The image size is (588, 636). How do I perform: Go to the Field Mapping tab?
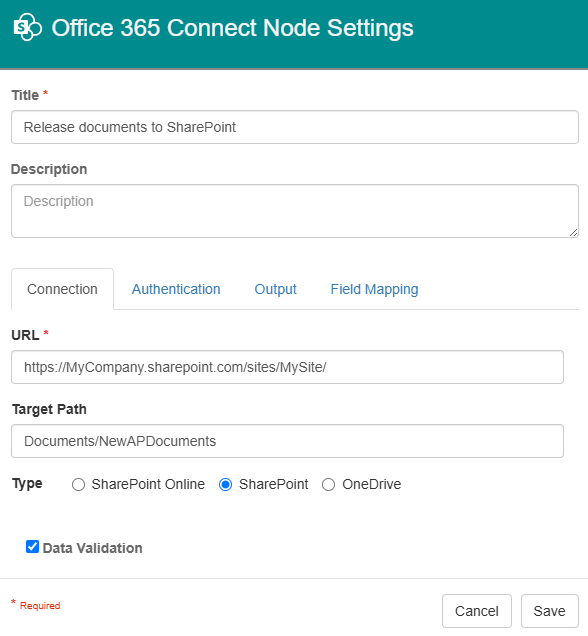point(374,289)
